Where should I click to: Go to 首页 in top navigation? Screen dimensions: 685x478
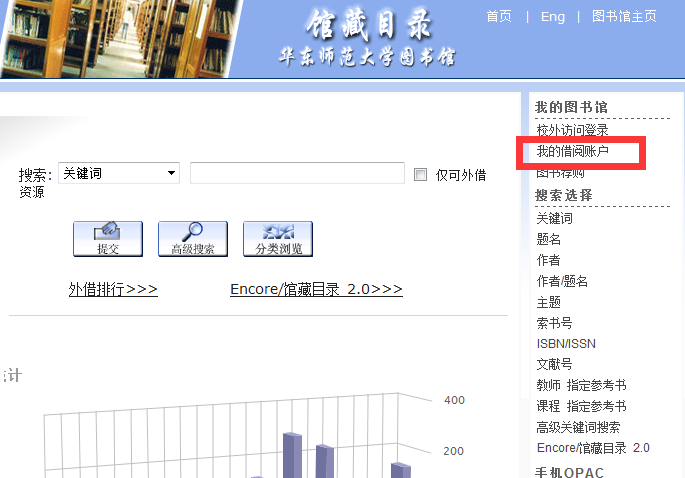pyautogui.click(x=499, y=16)
